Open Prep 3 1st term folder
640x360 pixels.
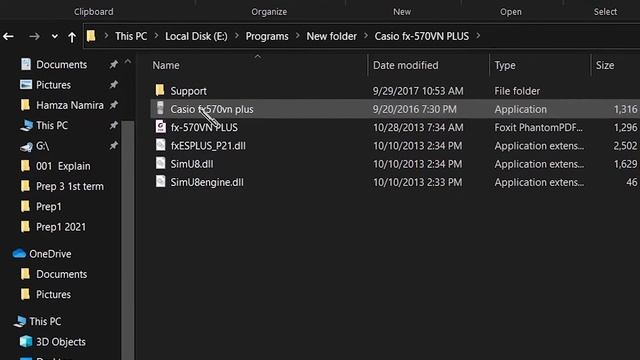click(x=70, y=187)
